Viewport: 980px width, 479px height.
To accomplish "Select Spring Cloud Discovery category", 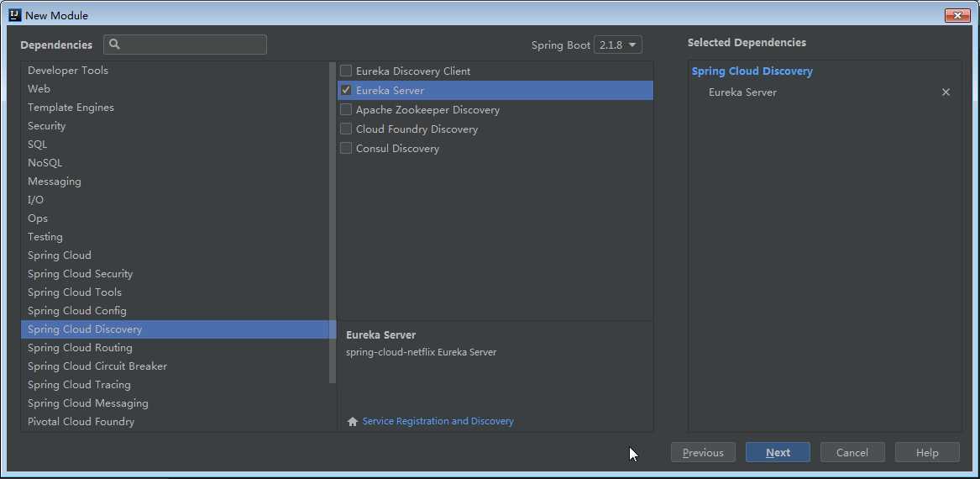I will point(179,329).
